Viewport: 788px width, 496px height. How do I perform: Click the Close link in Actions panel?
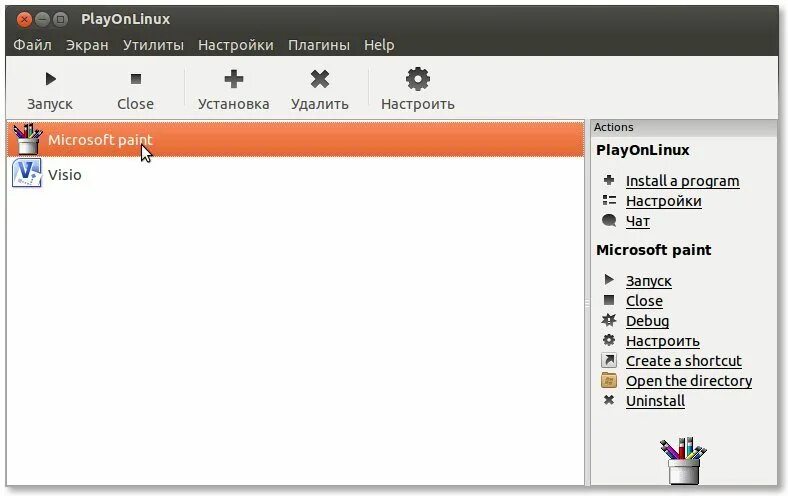coord(644,301)
